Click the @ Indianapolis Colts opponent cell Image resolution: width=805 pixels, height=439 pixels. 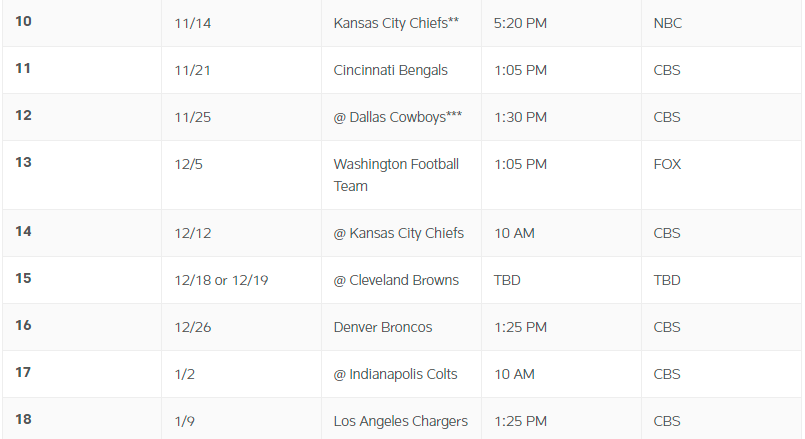tap(395, 374)
